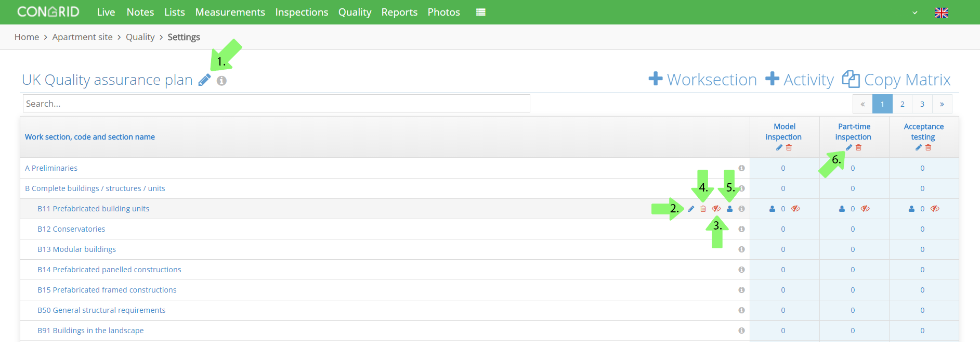
Task: Open the Inspections menu
Action: tap(302, 12)
